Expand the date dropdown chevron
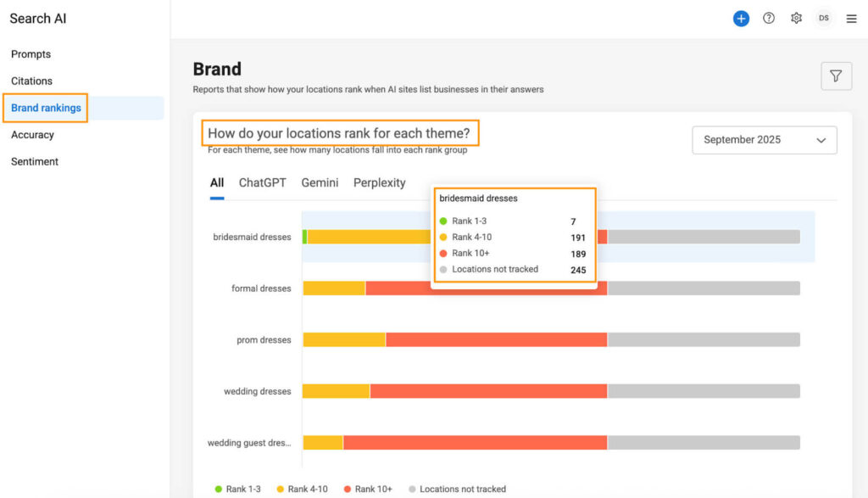Image resolution: width=868 pixels, height=498 pixels. [x=822, y=140]
